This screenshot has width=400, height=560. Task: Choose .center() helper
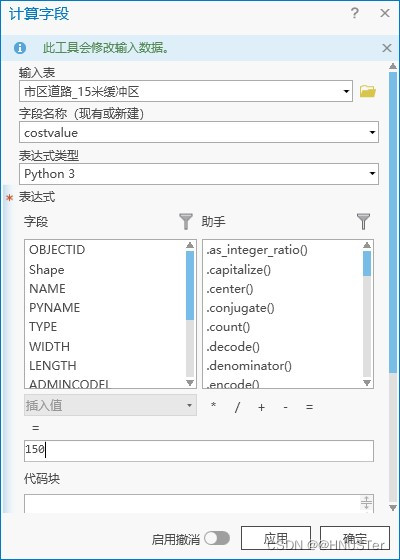click(x=230, y=289)
